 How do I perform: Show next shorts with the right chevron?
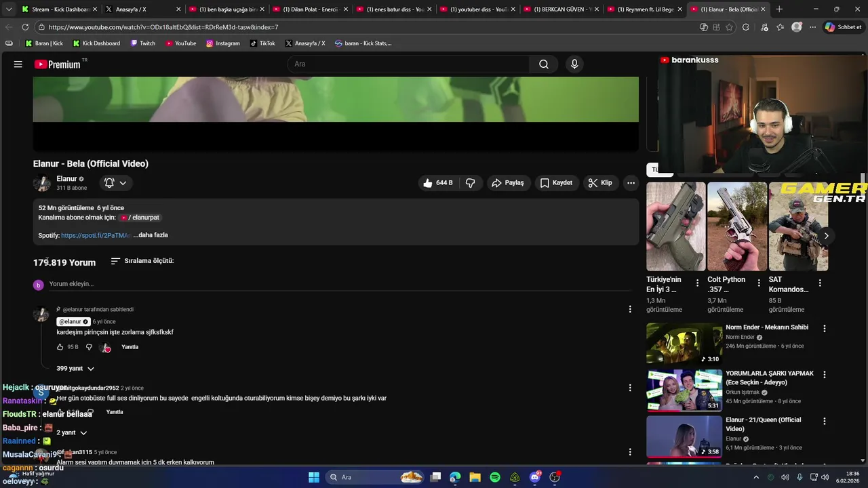pos(826,236)
